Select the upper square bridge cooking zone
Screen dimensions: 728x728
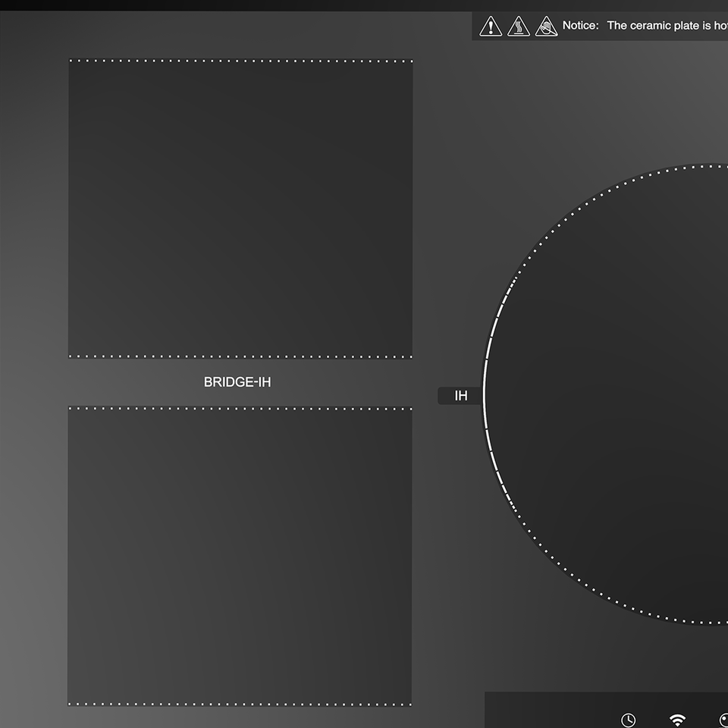click(x=240, y=209)
